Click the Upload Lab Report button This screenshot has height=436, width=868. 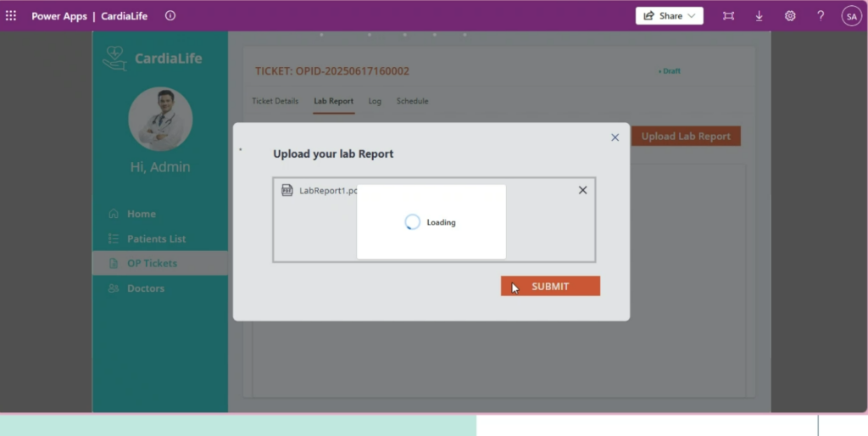[686, 137]
